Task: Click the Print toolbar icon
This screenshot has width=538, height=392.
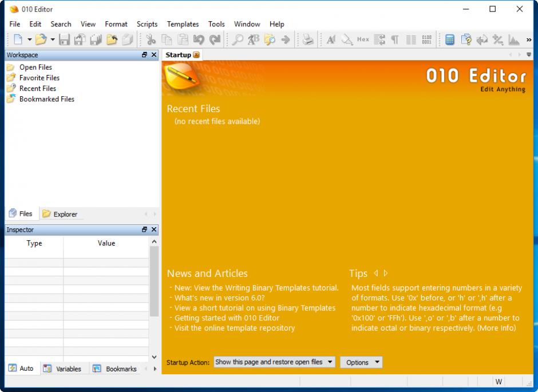Action: point(308,39)
